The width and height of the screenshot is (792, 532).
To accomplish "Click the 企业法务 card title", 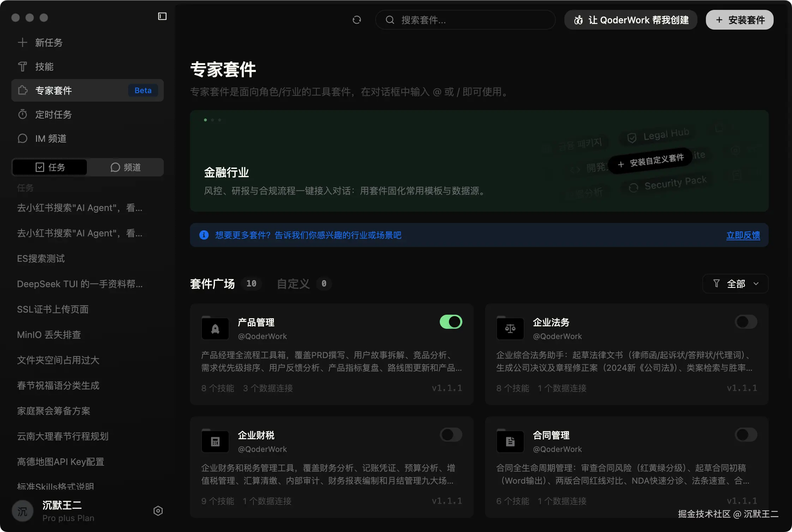I will pos(551,322).
